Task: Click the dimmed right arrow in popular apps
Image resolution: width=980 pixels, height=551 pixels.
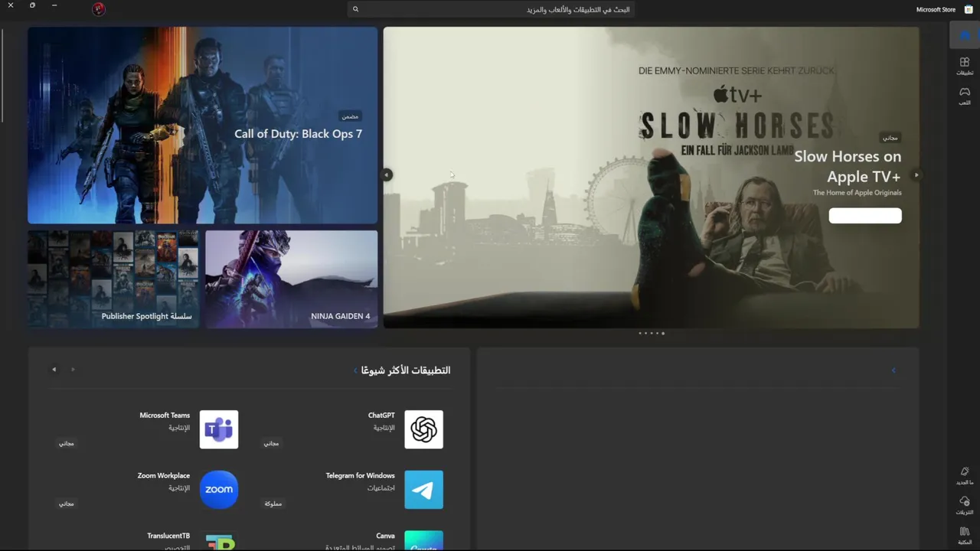Action: [x=73, y=370]
